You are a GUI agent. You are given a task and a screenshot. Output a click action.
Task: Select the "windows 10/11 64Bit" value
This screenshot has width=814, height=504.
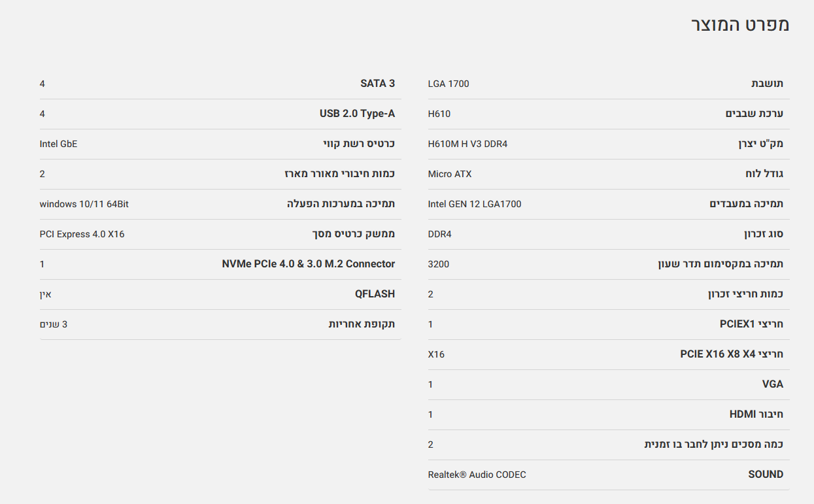[84, 204]
